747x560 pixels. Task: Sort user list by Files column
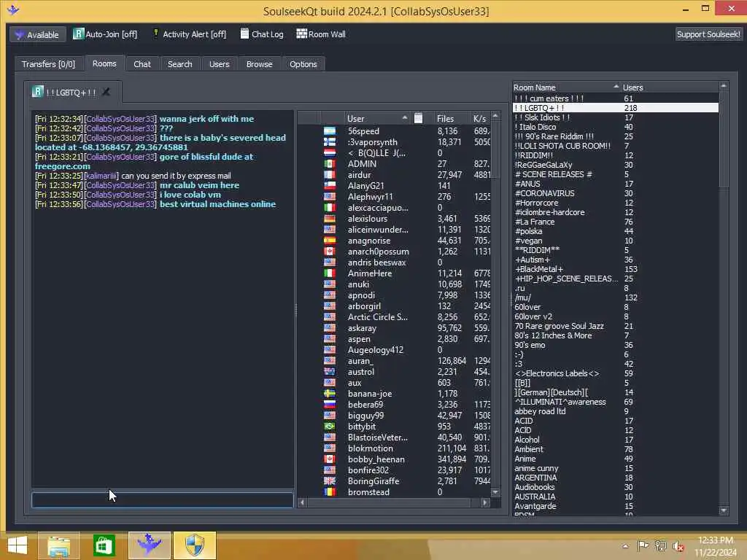(446, 119)
